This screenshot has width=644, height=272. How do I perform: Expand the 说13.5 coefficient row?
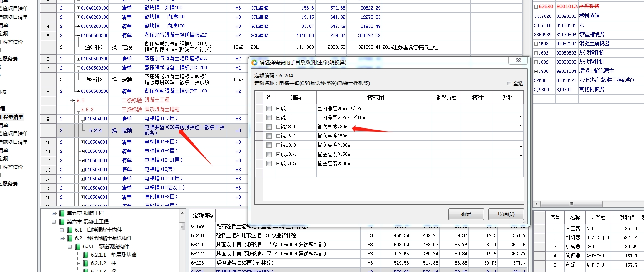tap(278, 163)
